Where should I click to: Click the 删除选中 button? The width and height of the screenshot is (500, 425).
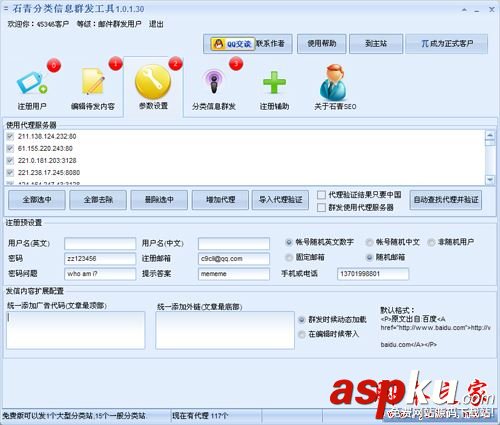click(159, 200)
